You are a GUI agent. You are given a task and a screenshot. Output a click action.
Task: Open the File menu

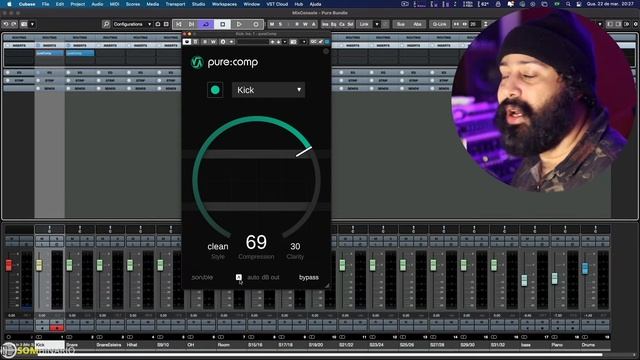(x=45, y=4)
